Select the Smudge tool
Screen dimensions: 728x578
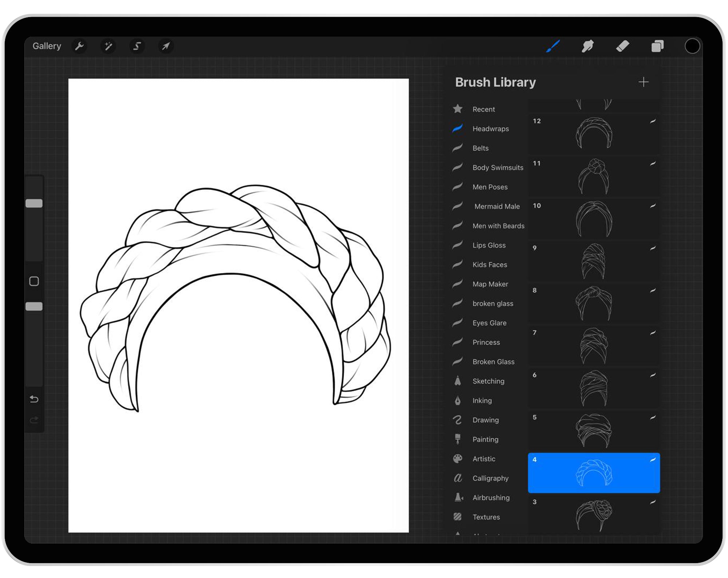coord(587,46)
